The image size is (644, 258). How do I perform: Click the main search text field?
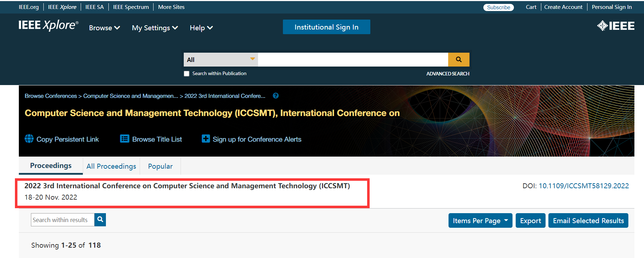[x=353, y=59]
